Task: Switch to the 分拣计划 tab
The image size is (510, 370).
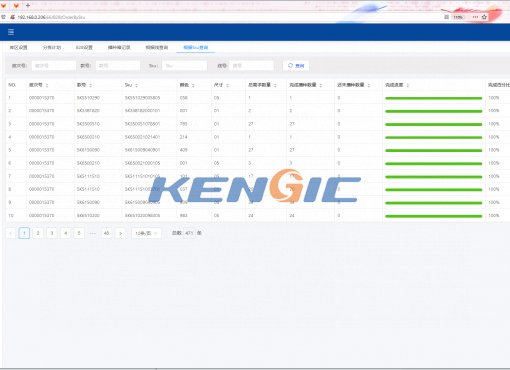Action: [52, 47]
